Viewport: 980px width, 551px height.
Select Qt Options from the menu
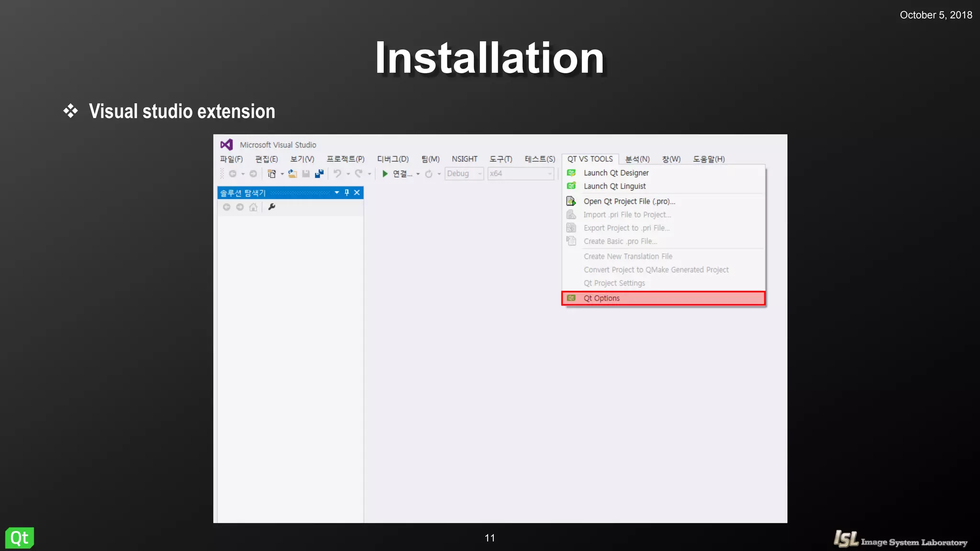601,298
